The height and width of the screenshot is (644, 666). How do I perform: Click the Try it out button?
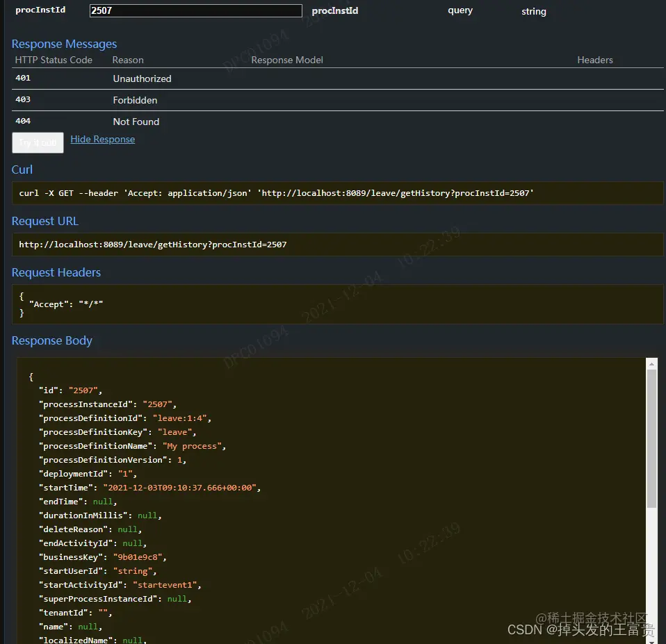coord(38,142)
